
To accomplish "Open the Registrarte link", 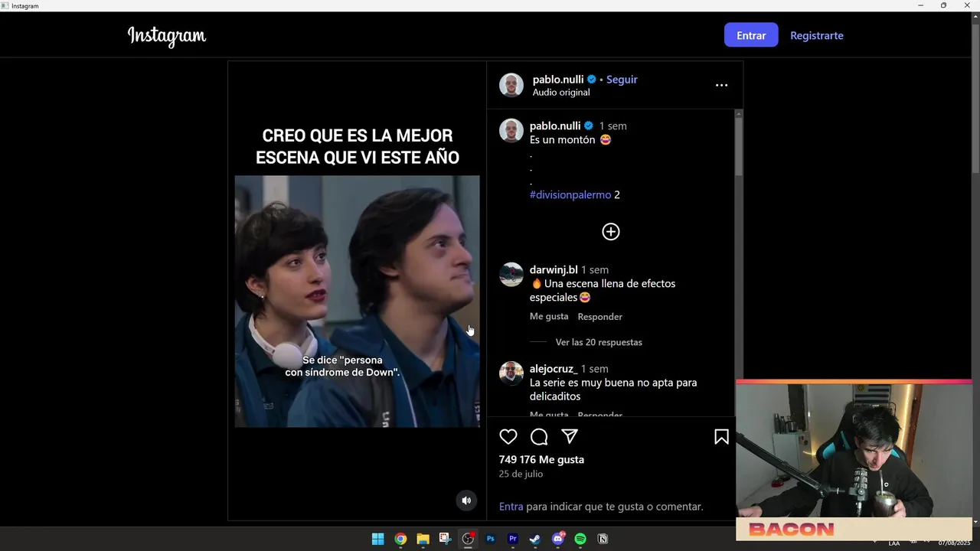I will pos(817,35).
